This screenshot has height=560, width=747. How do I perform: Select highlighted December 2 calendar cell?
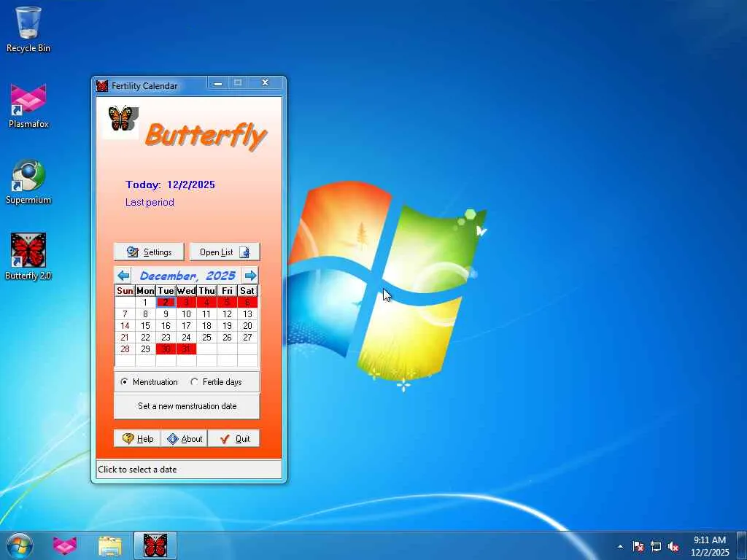(x=166, y=303)
